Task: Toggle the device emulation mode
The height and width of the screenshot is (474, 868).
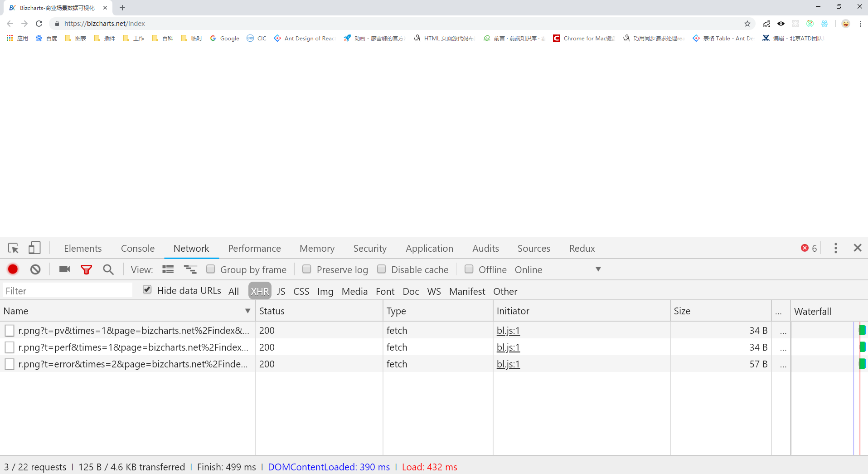Action: point(34,248)
